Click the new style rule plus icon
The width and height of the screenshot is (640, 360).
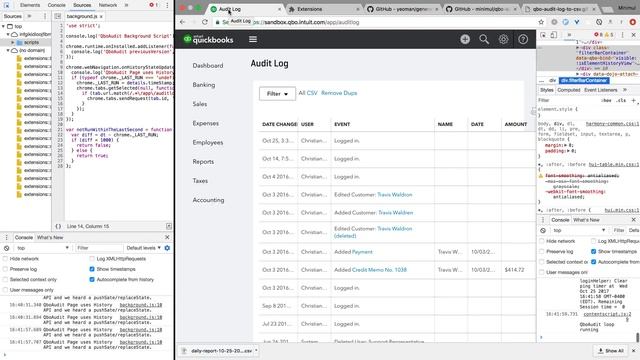coord(634,100)
